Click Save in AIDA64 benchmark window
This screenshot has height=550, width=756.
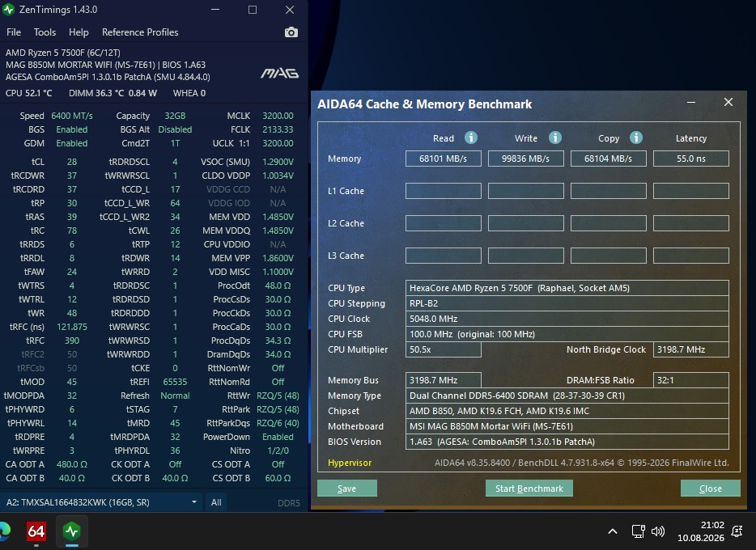346,489
